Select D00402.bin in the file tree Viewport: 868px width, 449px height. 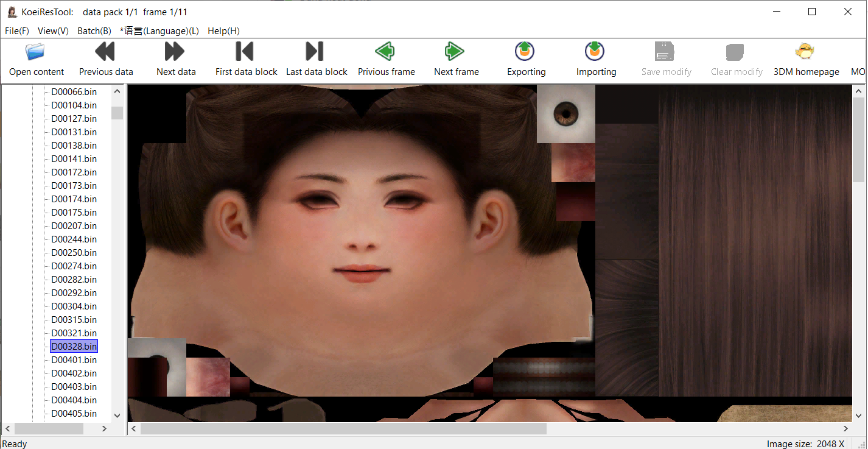(x=74, y=373)
